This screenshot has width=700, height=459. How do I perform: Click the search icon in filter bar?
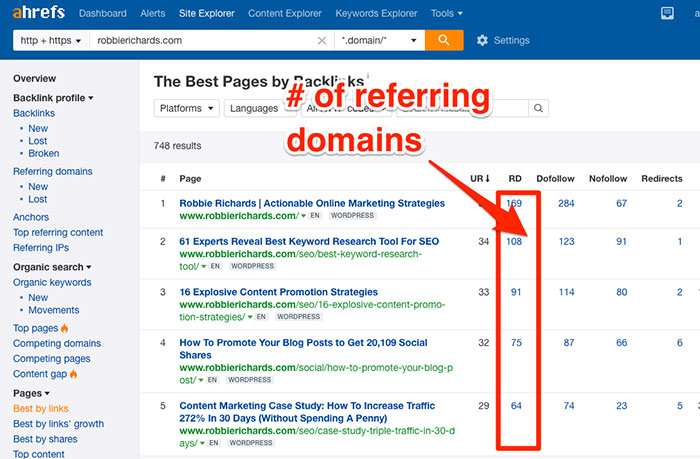click(x=538, y=108)
